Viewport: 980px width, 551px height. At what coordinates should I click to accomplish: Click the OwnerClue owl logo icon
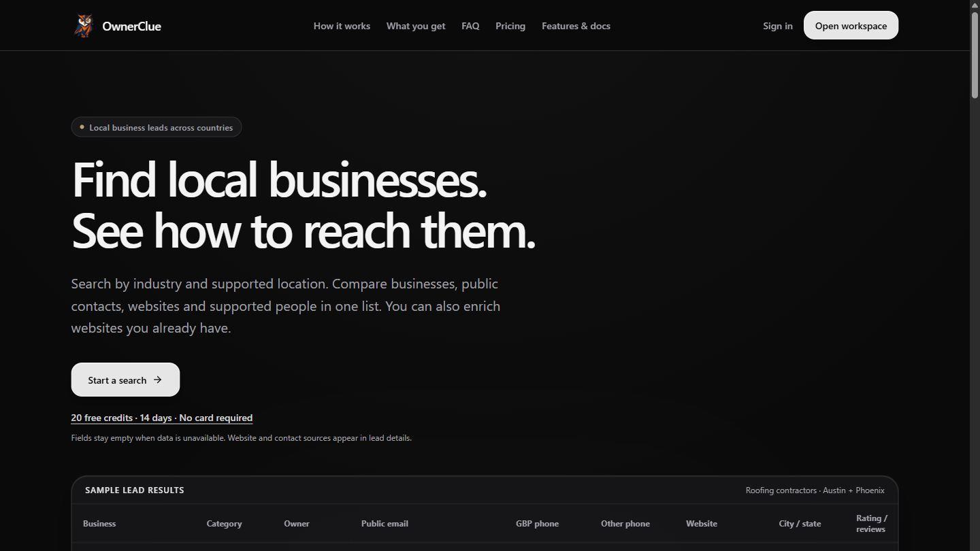(x=84, y=26)
